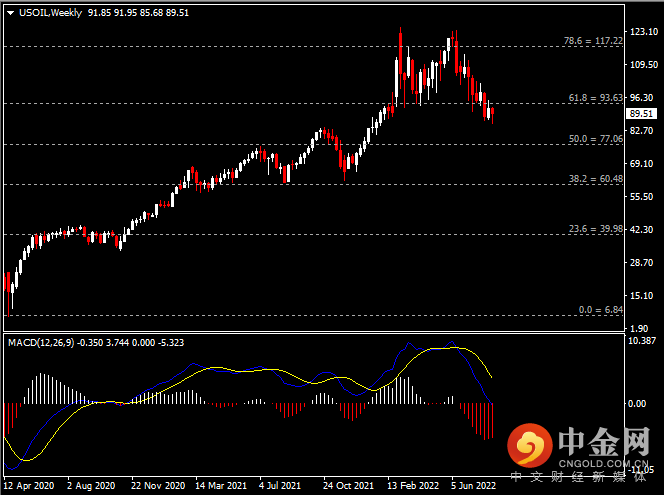Screen dimensions: 664x495
Task: Click the 5 Jun 2022 date marker
Action: click(x=473, y=485)
